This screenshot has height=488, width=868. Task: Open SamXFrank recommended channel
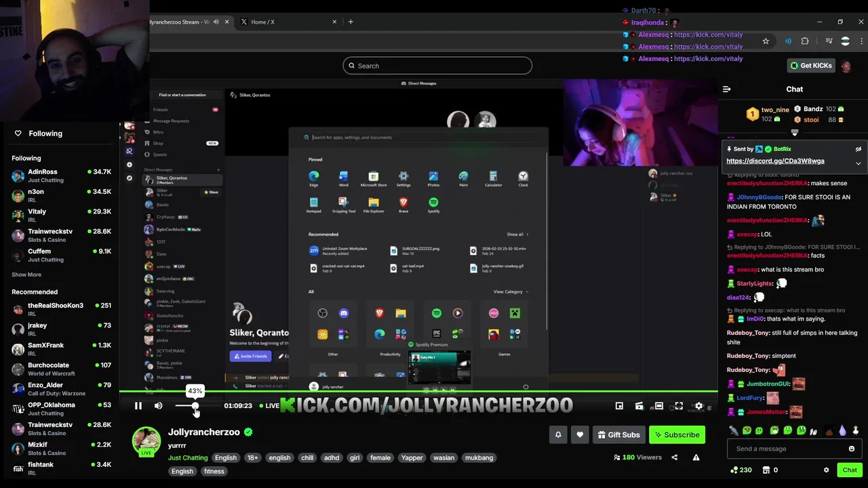coord(61,349)
